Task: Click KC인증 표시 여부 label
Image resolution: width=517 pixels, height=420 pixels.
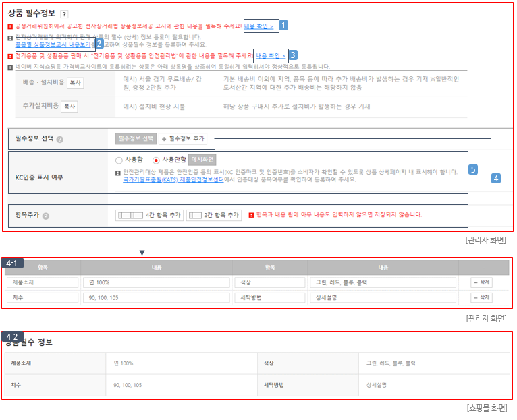Action: coord(39,177)
